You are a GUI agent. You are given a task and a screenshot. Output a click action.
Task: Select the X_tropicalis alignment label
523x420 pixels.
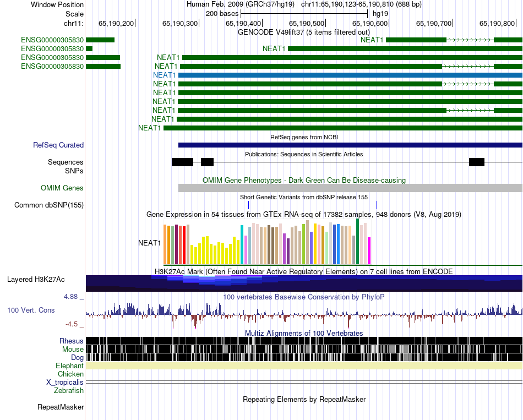(x=65, y=383)
